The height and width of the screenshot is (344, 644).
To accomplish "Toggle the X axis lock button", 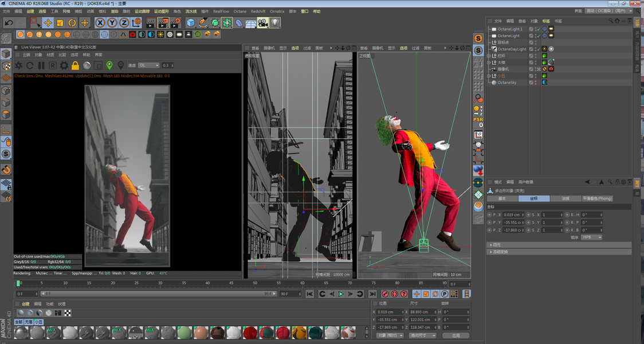I will [x=100, y=23].
